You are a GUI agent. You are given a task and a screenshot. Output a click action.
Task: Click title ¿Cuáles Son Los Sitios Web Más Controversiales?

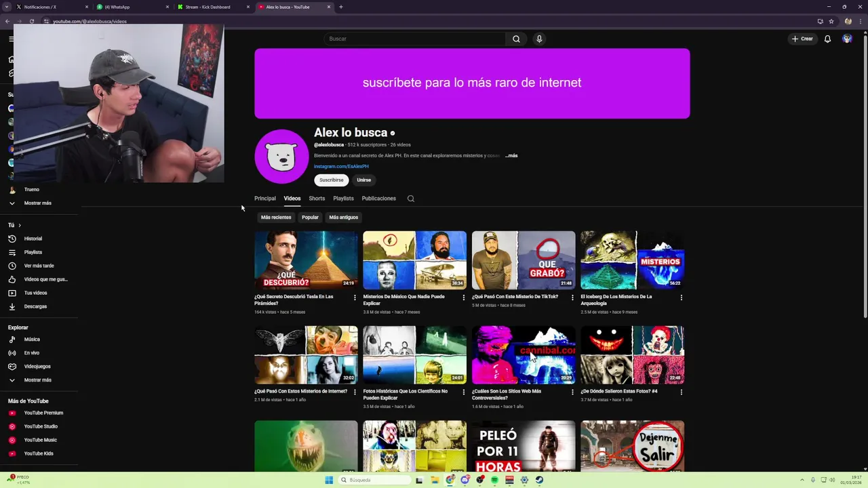[507, 394]
